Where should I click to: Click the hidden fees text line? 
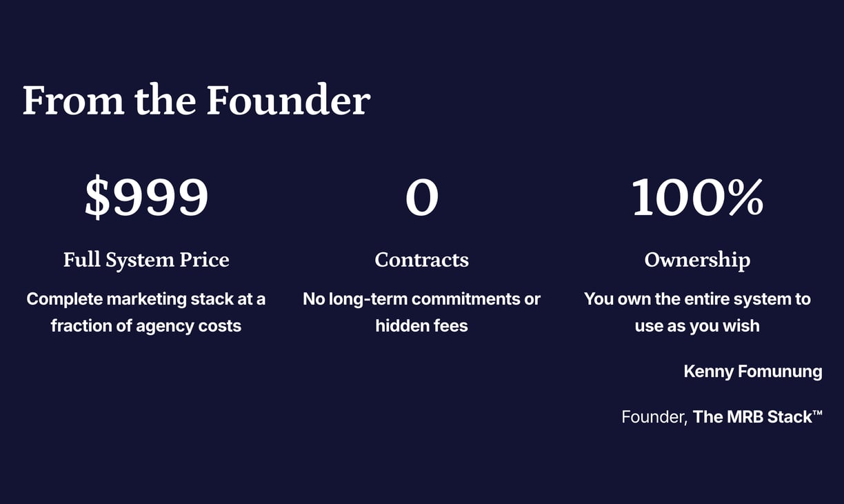coord(422,325)
